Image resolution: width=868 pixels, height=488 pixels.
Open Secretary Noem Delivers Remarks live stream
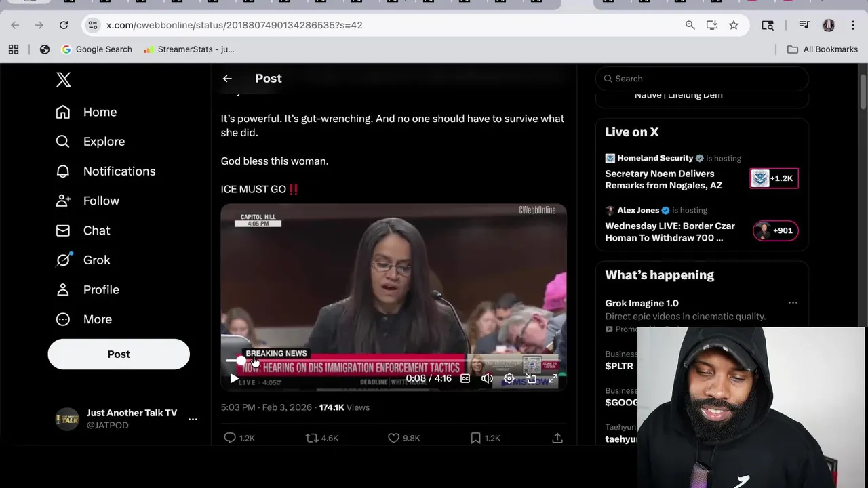tap(663, 180)
